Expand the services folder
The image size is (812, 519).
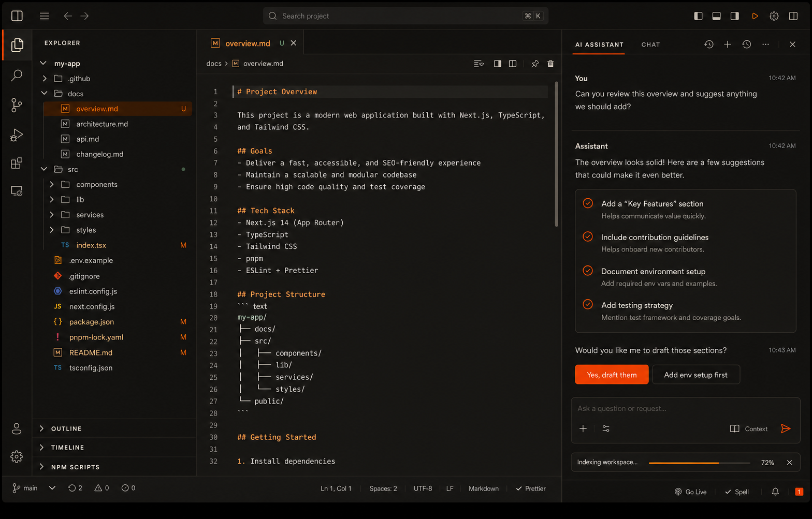(52, 215)
